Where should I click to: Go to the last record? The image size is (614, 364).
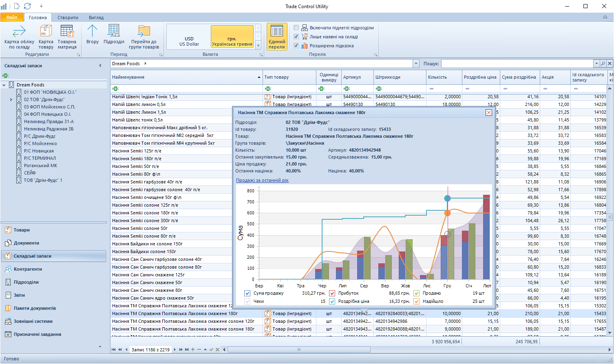click(187, 349)
